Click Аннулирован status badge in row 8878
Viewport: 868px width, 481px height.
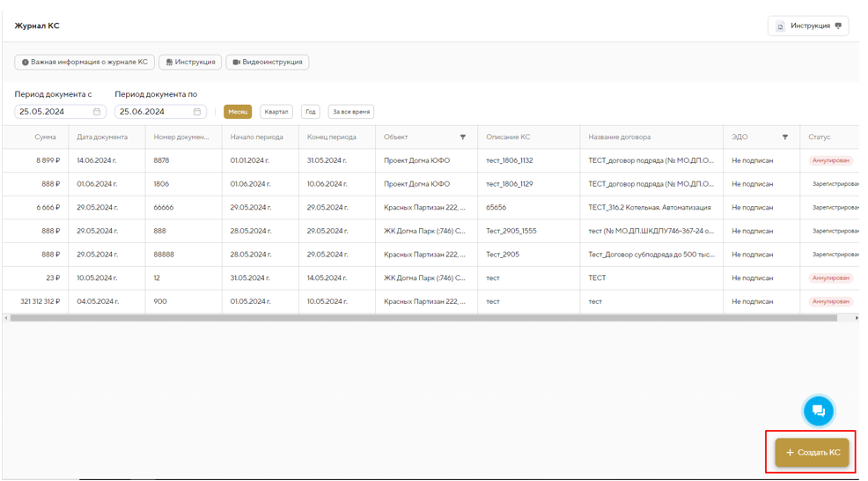[831, 161]
